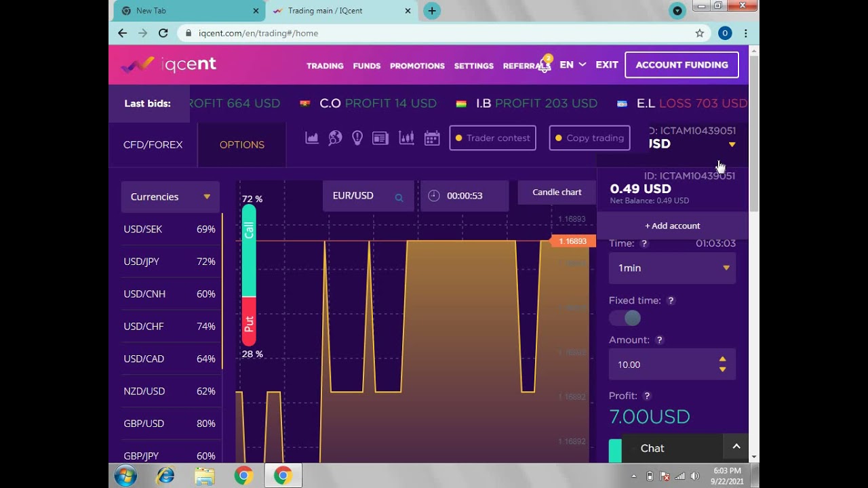The width and height of the screenshot is (868, 488).
Task: Open the news newspaper icon
Action: (380, 138)
